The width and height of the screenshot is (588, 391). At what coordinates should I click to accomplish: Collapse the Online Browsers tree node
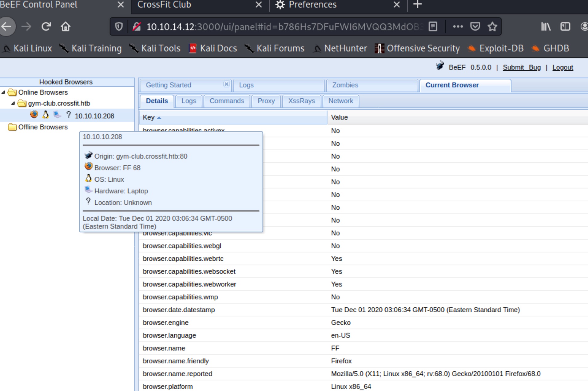click(3, 92)
